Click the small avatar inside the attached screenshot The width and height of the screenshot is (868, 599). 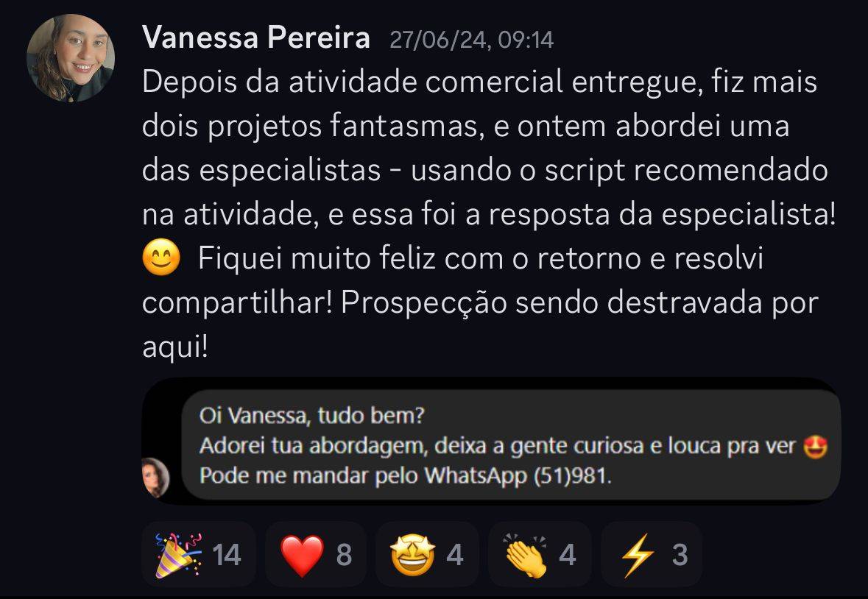[155, 478]
